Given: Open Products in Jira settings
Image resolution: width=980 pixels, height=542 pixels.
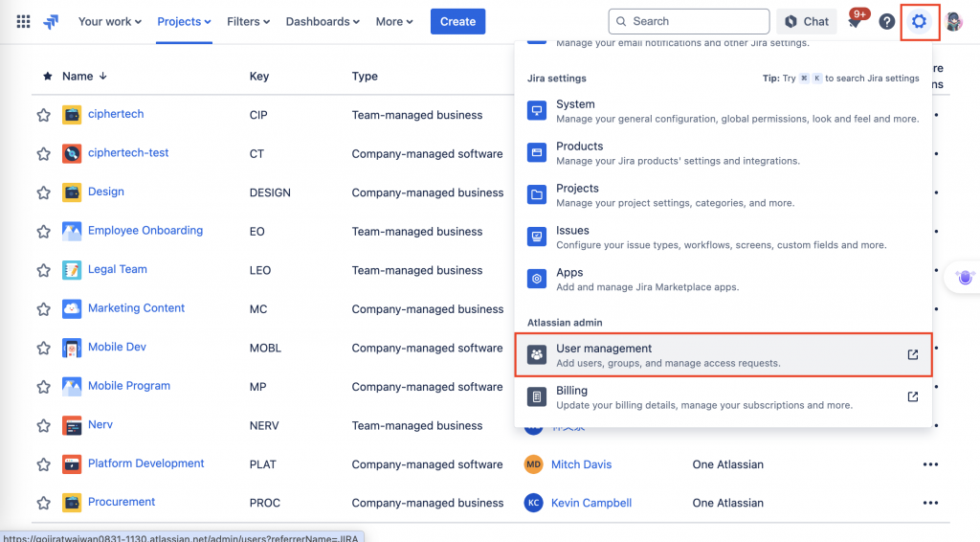Looking at the screenshot, I should click(723, 152).
